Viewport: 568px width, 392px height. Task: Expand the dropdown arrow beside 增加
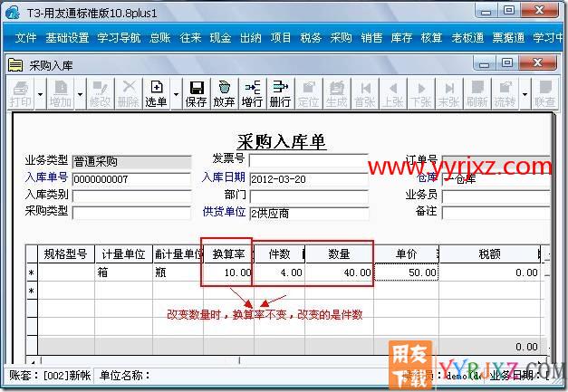pyautogui.click(x=80, y=93)
